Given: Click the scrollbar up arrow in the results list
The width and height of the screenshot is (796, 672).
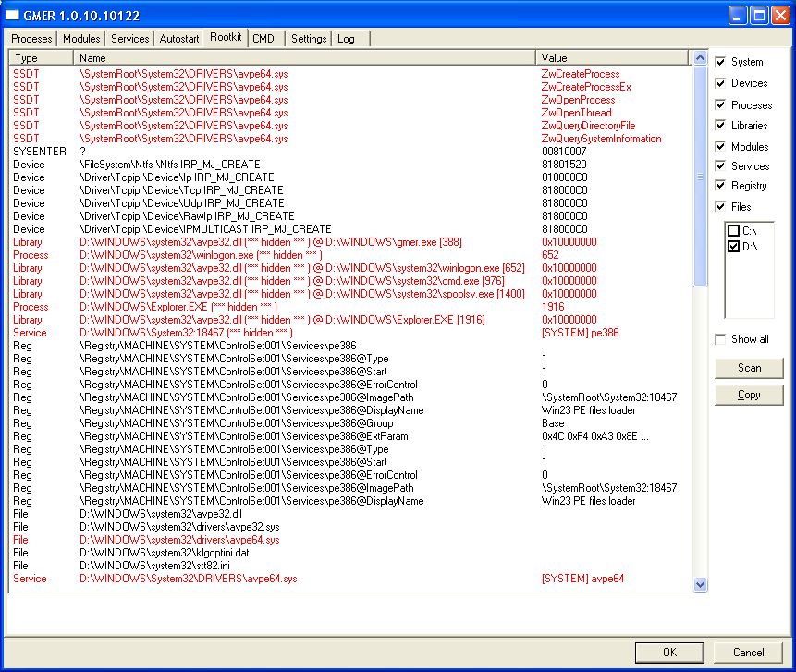Looking at the screenshot, I should tap(700, 58).
